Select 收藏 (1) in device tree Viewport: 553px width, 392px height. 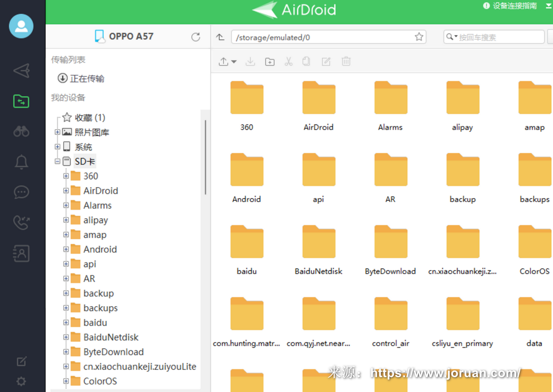[90, 117]
